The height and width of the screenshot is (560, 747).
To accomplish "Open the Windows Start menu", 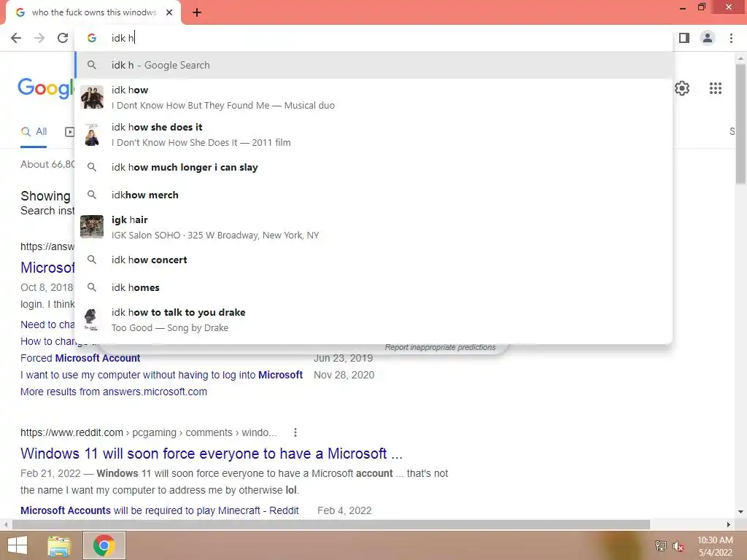I will pos(18,545).
